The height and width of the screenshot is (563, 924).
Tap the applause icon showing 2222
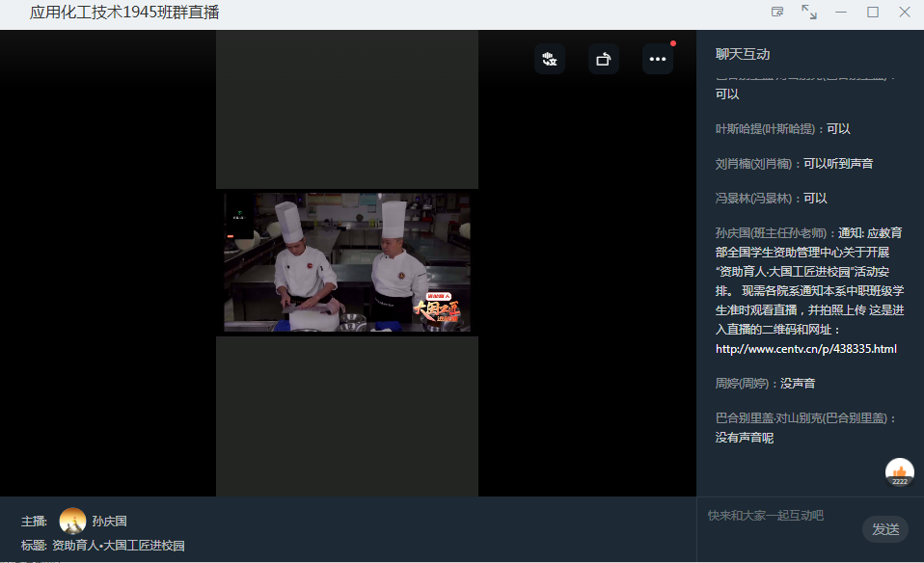click(x=899, y=471)
